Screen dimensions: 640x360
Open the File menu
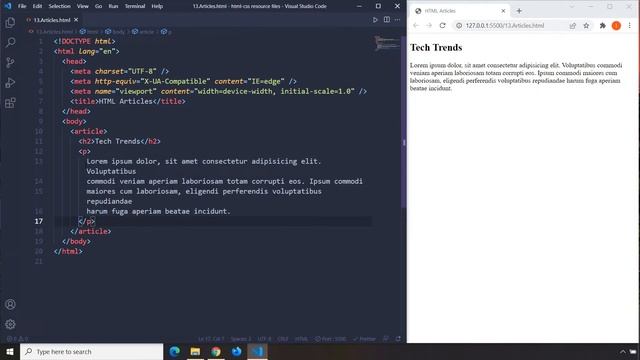(x=22, y=6)
